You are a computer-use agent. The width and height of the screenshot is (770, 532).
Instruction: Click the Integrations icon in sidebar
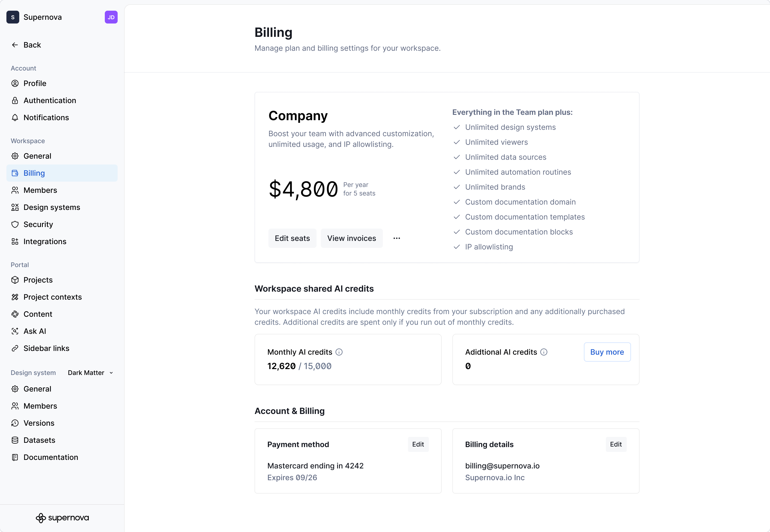[15, 241]
